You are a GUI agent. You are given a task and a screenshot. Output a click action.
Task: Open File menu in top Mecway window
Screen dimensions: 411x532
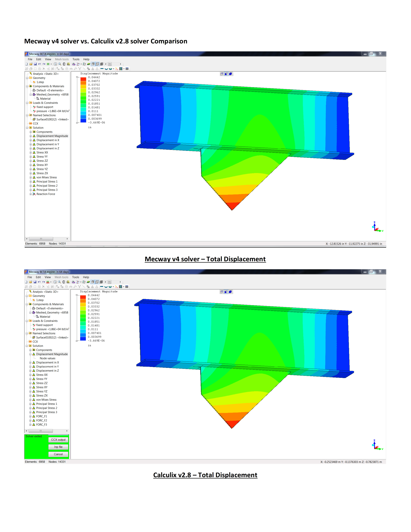point(30,59)
